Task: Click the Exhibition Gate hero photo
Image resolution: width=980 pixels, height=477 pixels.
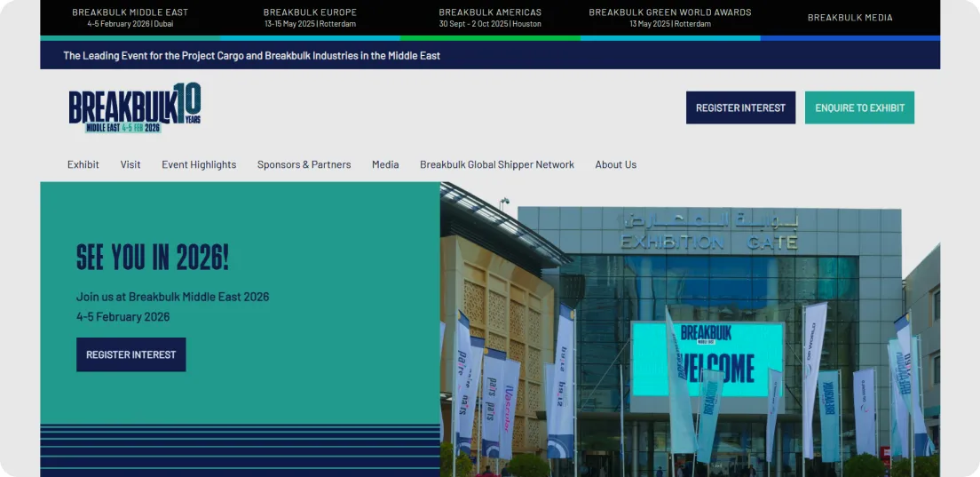Action: (x=689, y=329)
